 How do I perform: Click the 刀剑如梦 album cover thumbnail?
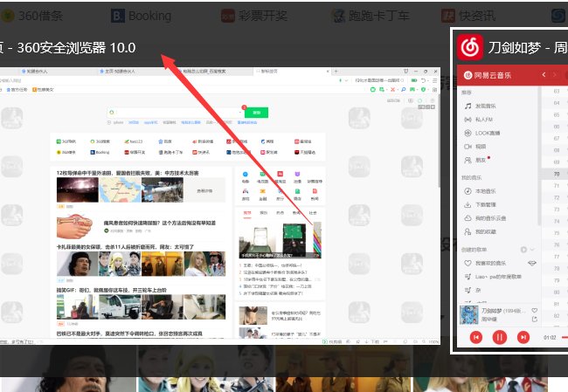[x=468, y=314]
